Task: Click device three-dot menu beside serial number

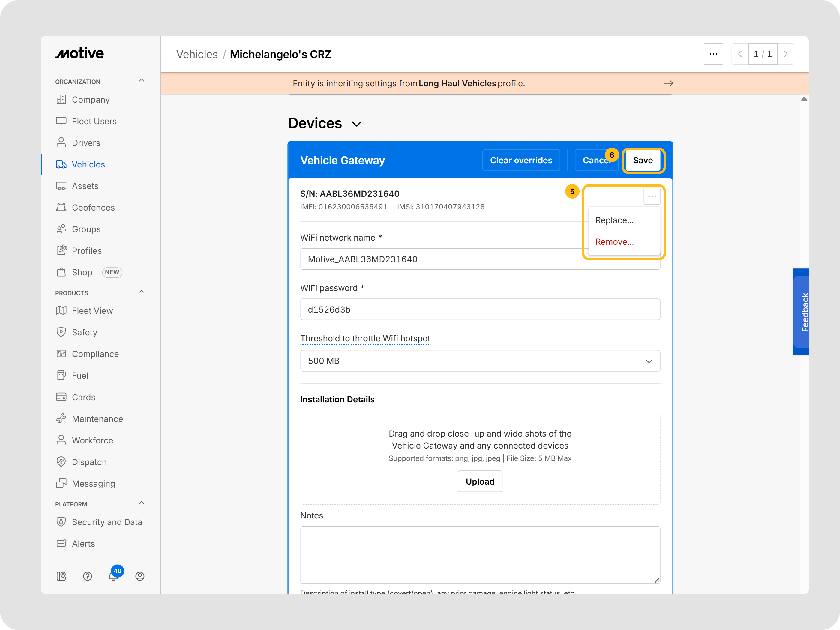Action: click(652, 196)
